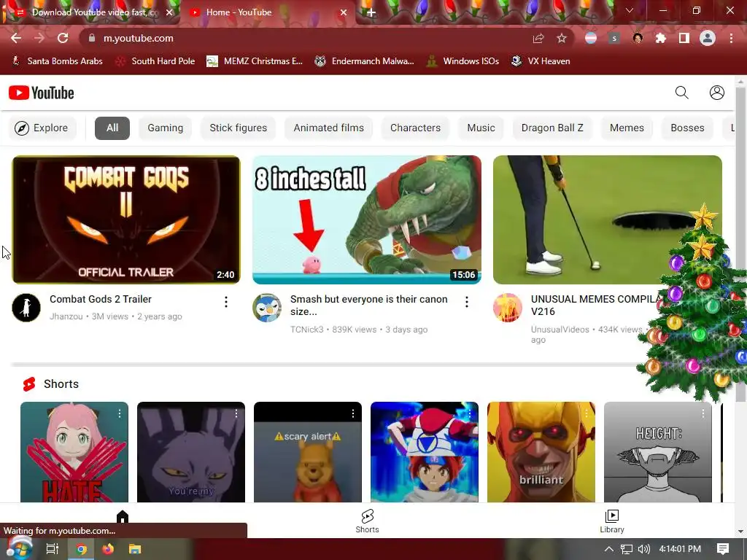Open Shorts in bottom navigation
Viewport: 747px width, 560px height.
tap(368, 521)
